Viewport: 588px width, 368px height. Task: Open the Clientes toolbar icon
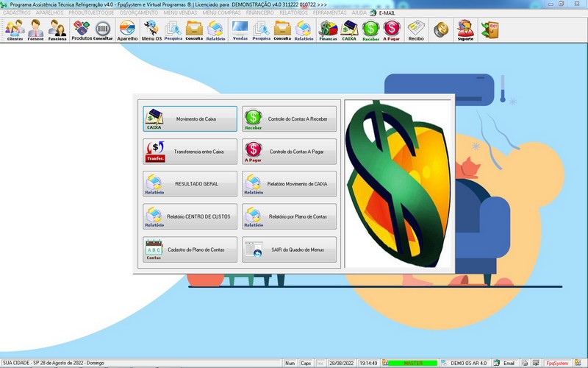tap(15, 30)
